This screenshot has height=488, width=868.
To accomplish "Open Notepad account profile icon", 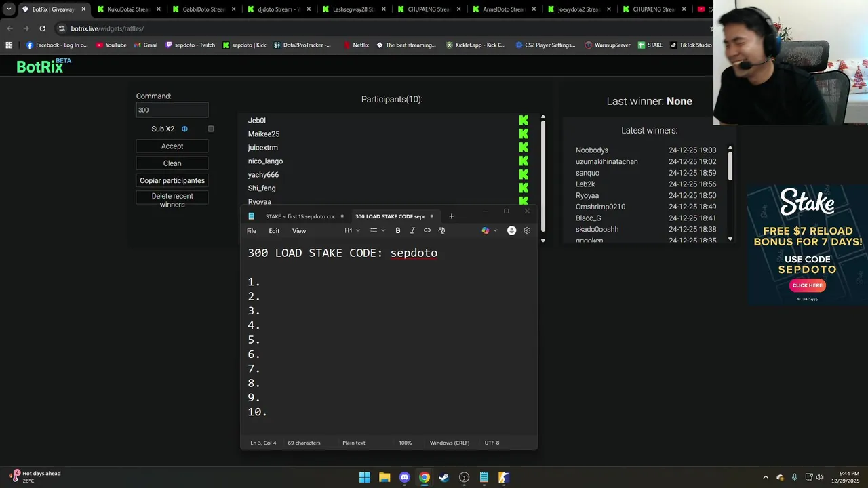I will tap(512, 230).
